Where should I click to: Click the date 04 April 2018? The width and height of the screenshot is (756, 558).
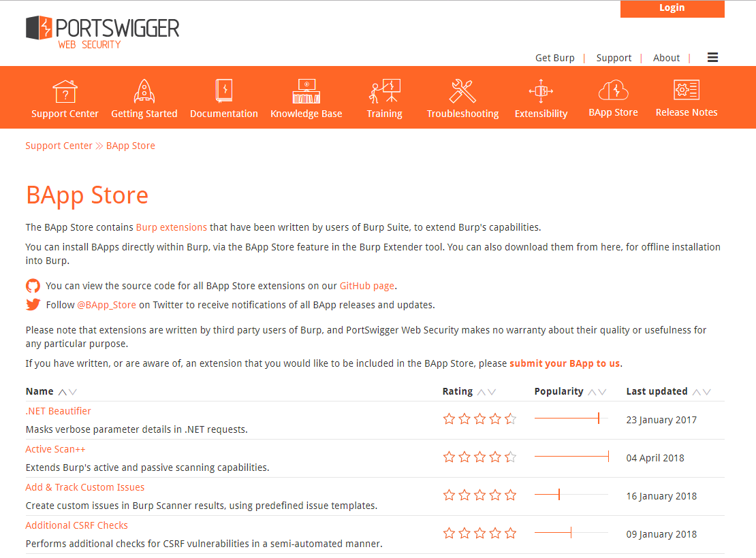[x=655, y=458]
